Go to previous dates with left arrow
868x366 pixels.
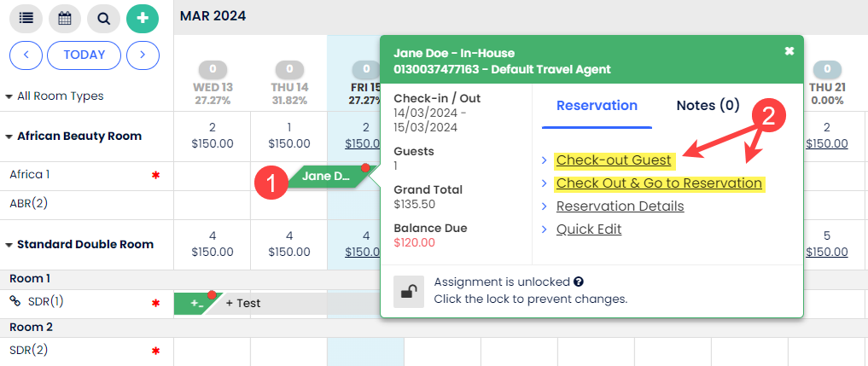pos(26,55)
